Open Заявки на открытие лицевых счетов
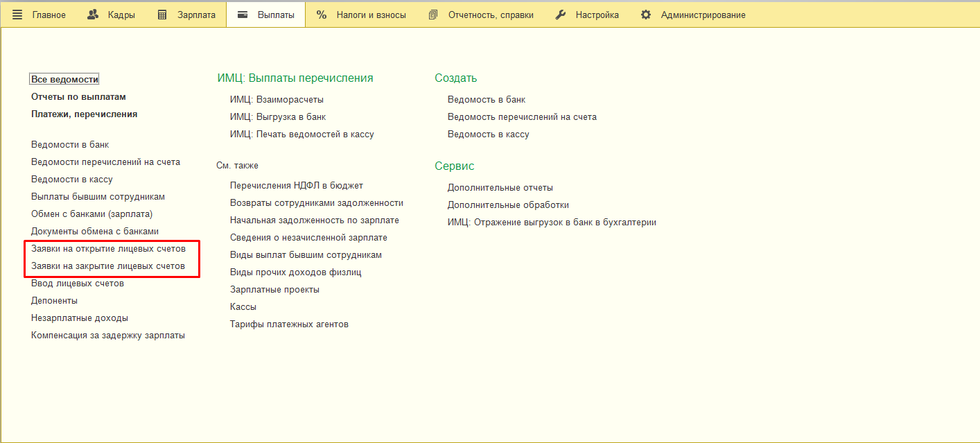The width and height of the screenshot is (980, 443). 108,249
